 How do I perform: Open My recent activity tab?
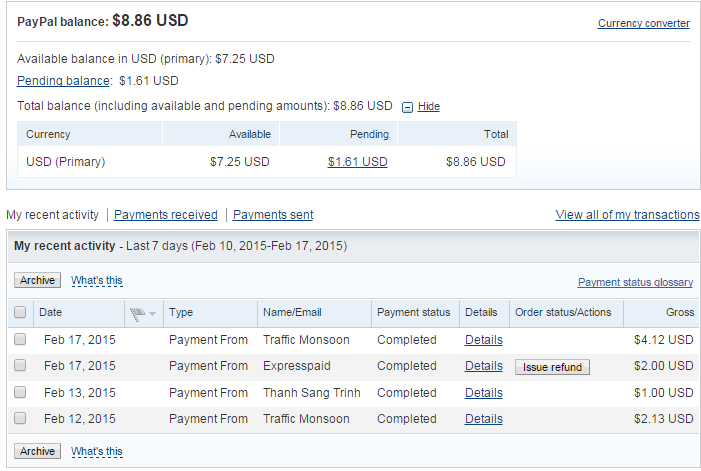coord(52,215)
